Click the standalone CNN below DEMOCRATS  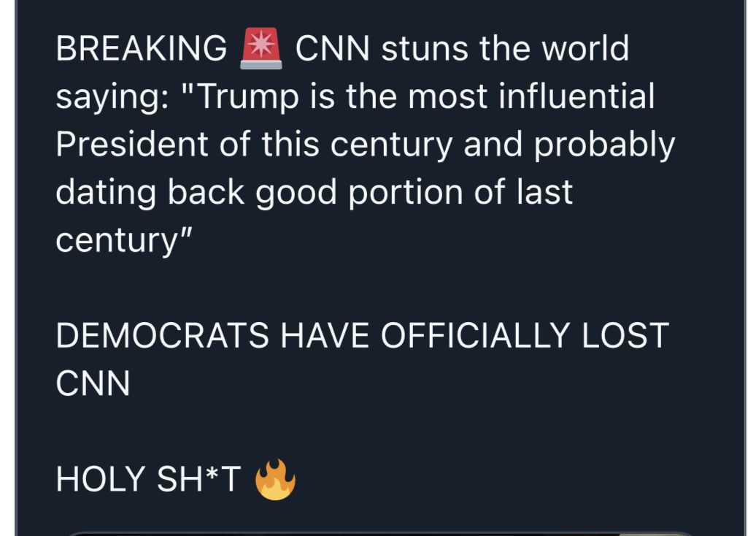click(x=93, y=383)
